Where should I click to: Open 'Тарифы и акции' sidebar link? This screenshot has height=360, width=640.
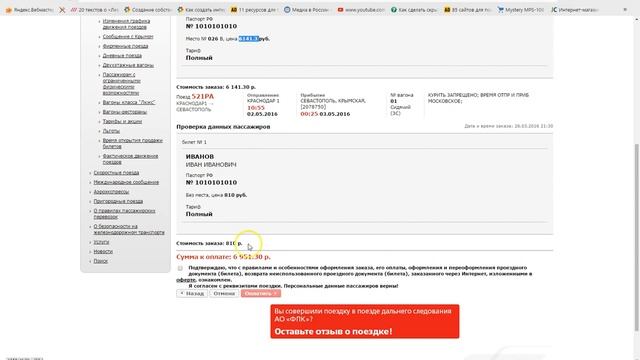[x=122, y=121]
